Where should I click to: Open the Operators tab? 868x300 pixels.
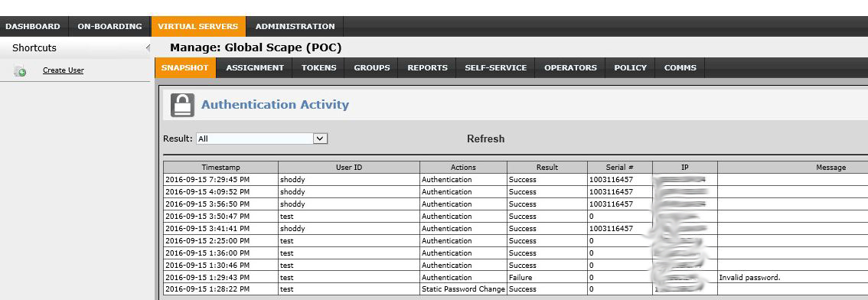tap(570, 68)
